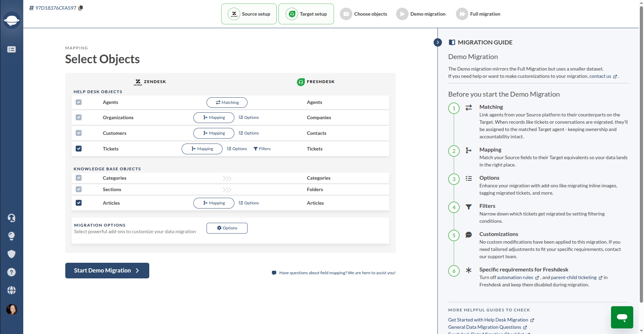
Task: Open 'Turn off automation rules' link
Action: pos(509,278)
